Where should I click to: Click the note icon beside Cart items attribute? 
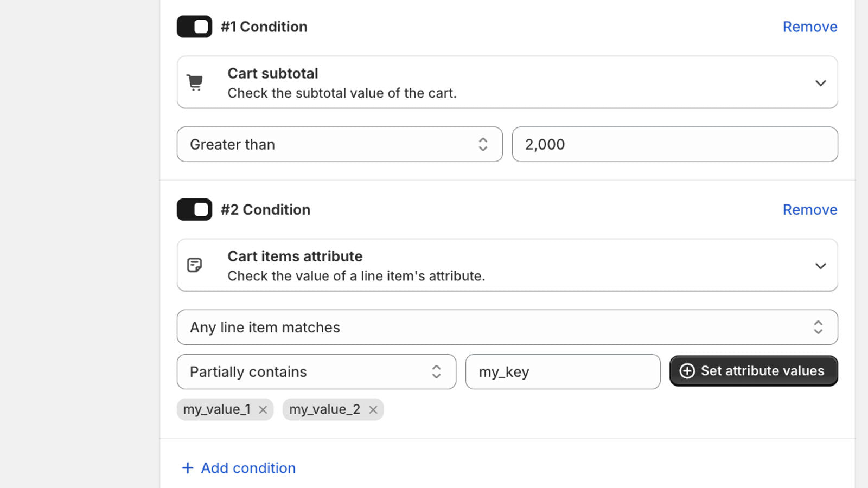195,265
